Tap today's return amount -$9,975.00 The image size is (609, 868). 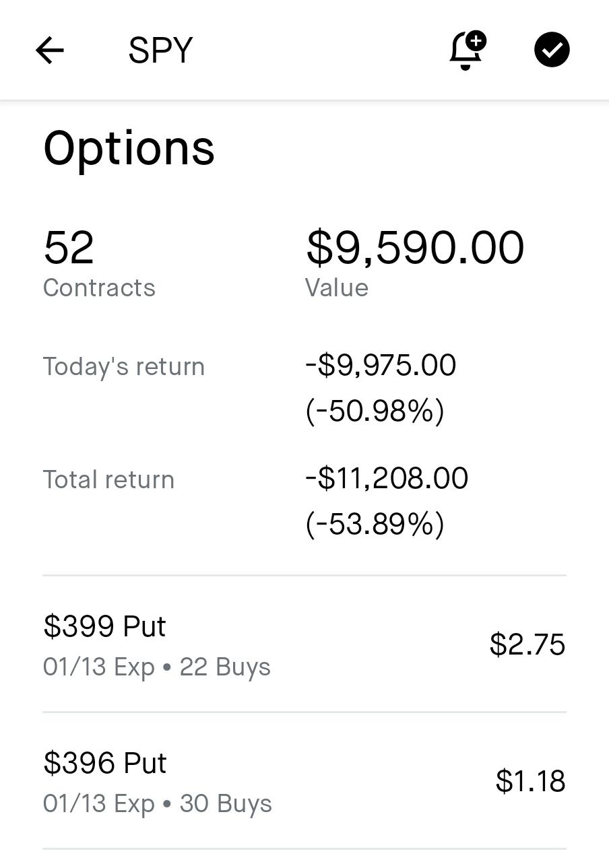tap(381, 365)
